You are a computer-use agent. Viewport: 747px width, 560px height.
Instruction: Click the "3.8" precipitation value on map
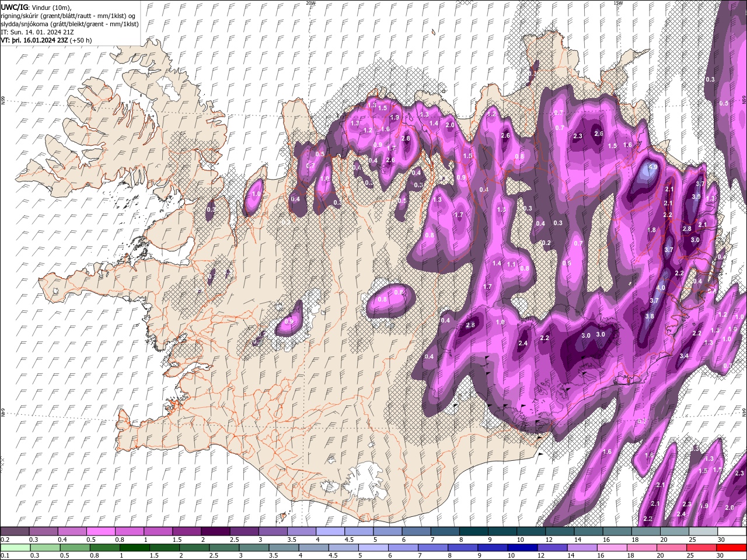650,316
